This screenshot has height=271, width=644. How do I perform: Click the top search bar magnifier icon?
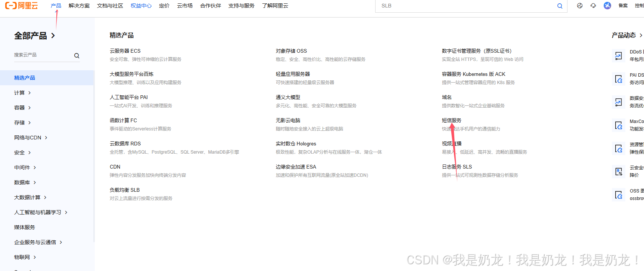pyautogui.click(x=560, y=6)
